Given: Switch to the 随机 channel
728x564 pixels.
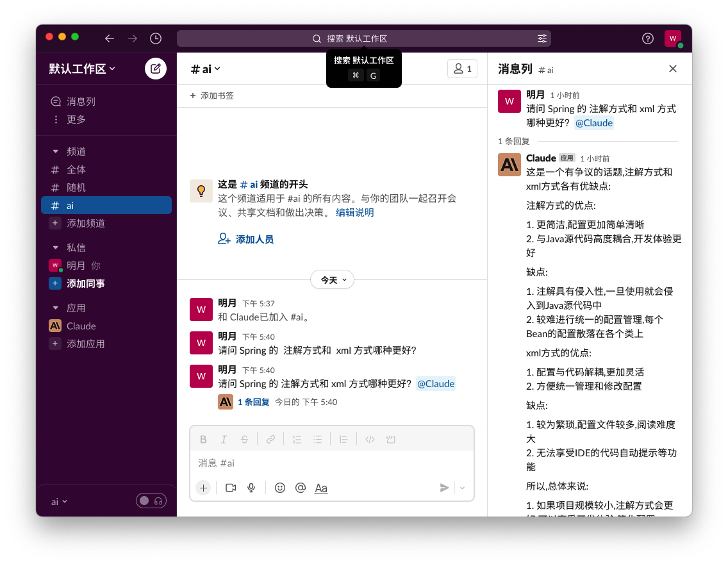Looking at the screenshot, I should tap(106, 188).
